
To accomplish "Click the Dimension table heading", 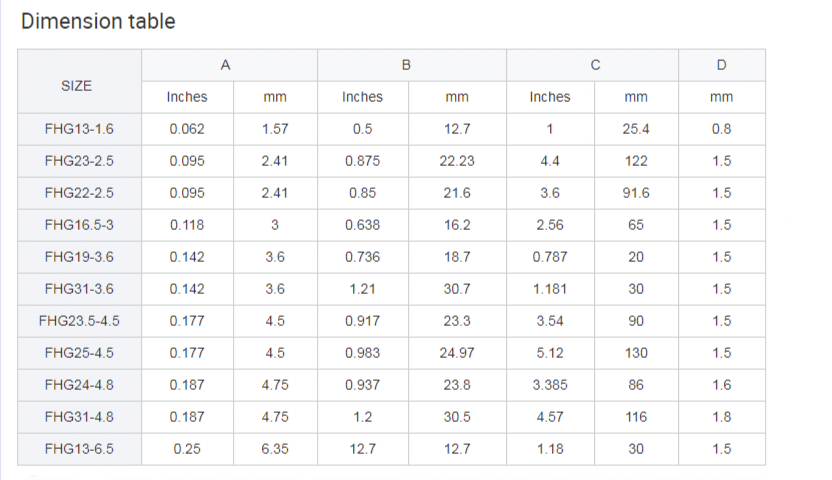I will click(x=98, y=21).
